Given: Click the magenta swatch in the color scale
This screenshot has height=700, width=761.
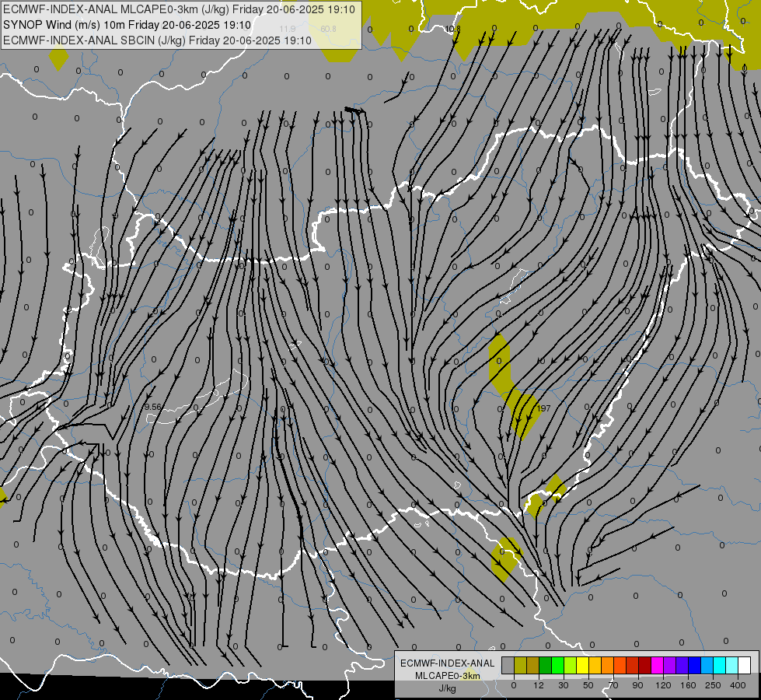Looking at the screenshot, I should click(658, 666).
